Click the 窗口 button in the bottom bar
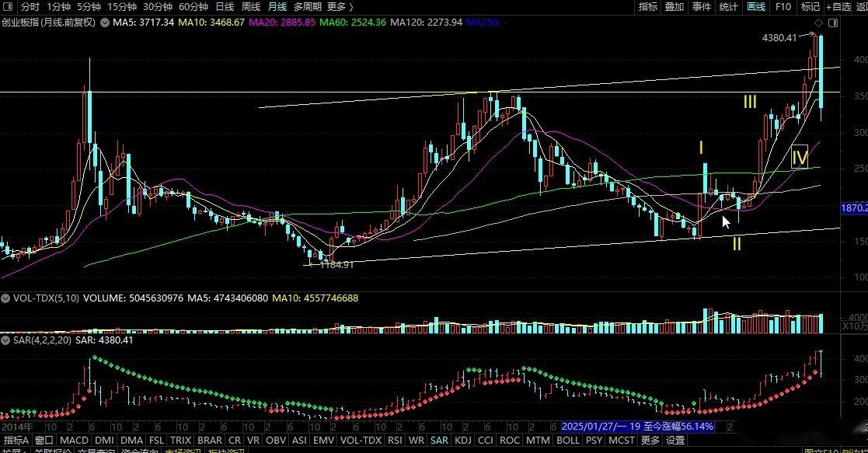The image size is (868, 453). point(44,441)
